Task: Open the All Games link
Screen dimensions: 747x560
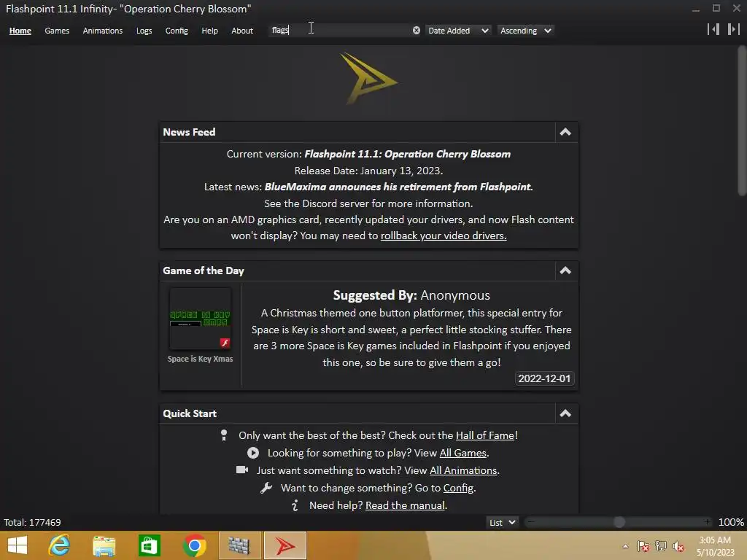Action: point(462,453)
